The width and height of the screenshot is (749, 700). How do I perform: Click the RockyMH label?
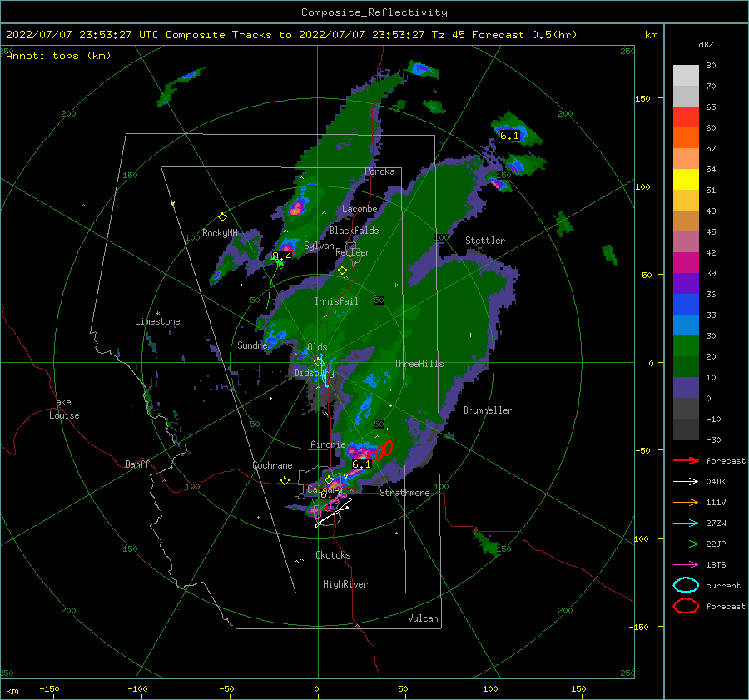[220, 233]
